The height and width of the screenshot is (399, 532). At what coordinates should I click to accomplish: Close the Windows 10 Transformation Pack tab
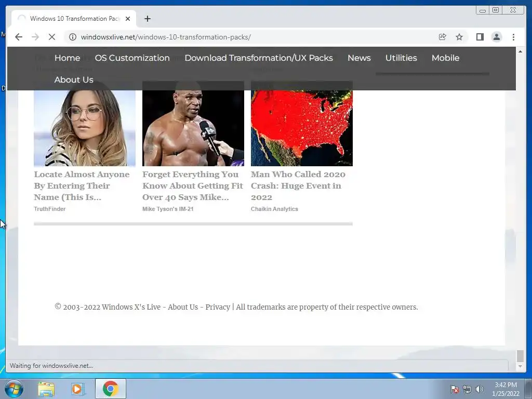click(x=128, y=19)
